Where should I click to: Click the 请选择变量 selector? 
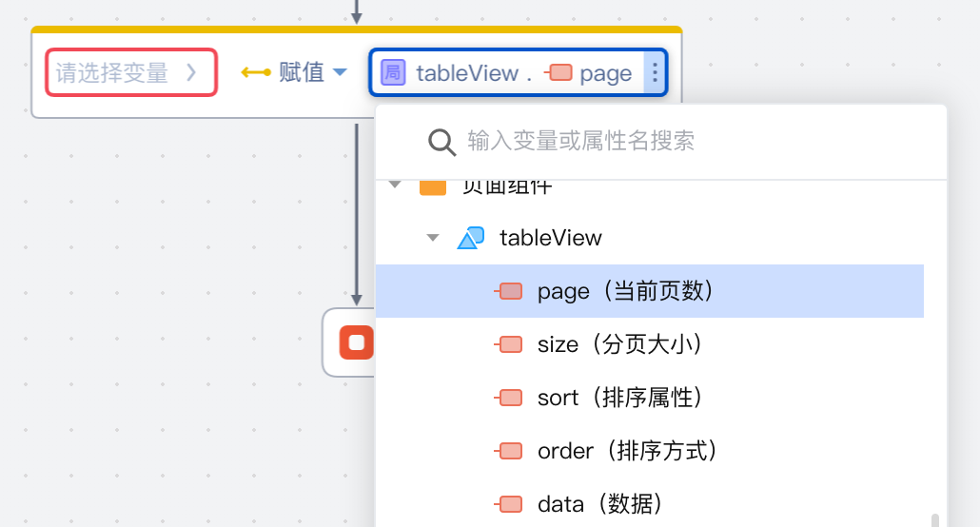(x=131, y=72)
